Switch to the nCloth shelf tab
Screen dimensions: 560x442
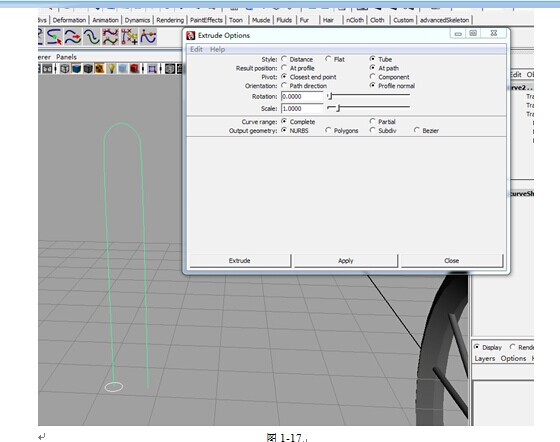tap(355, 20)
